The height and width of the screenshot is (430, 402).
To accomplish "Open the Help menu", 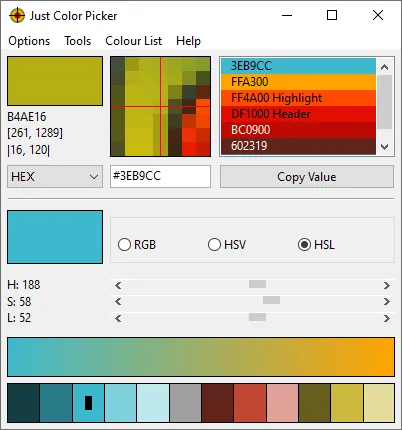I will pos(188,41).
